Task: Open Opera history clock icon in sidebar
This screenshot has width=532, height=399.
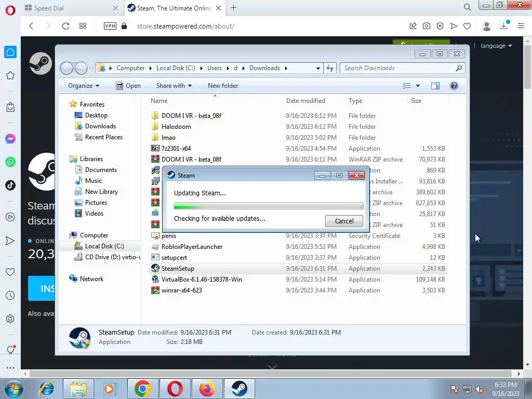Action: click(x=10, y=295)
